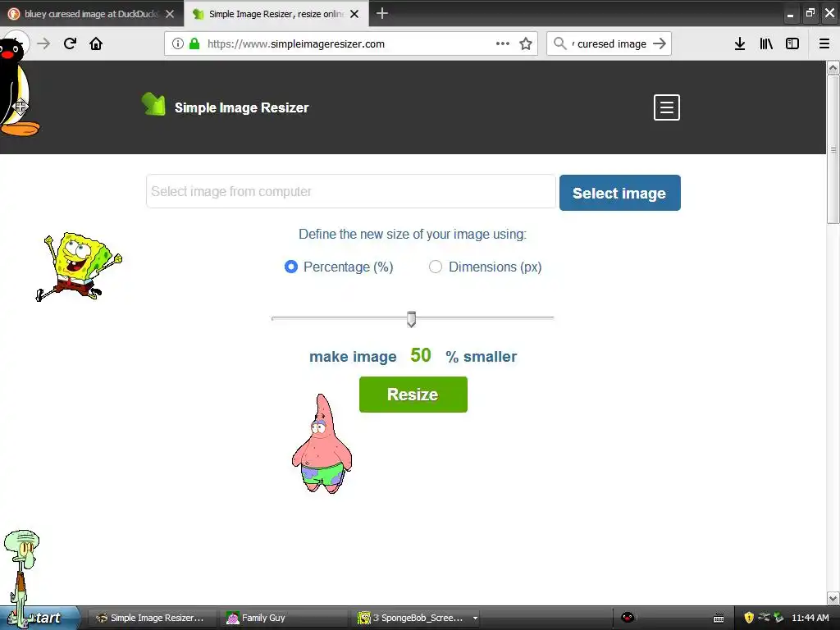840x630 pixels.
Task: Switch to the 'bluey curesed image at DuckDuck' tab
Action: tap(91, 14)
